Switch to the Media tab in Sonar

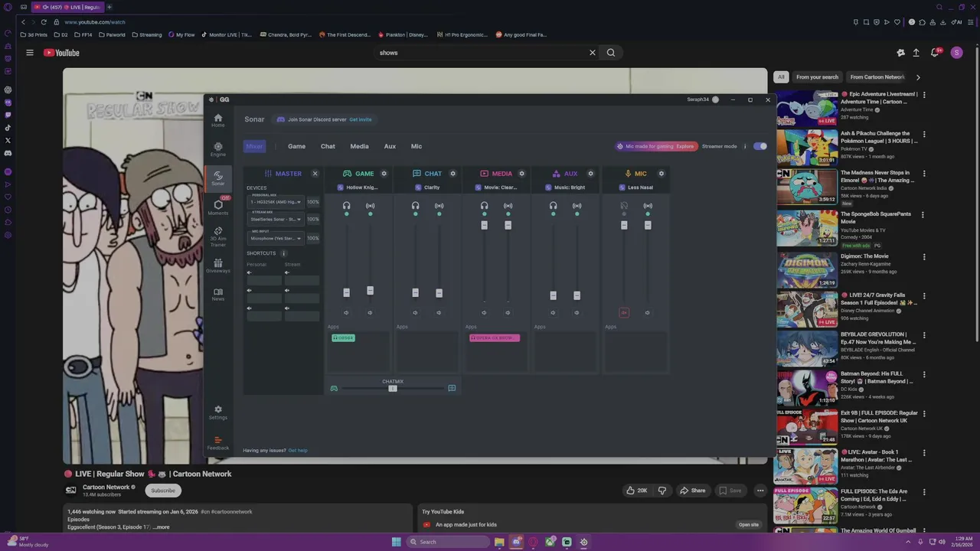(359, 146)
